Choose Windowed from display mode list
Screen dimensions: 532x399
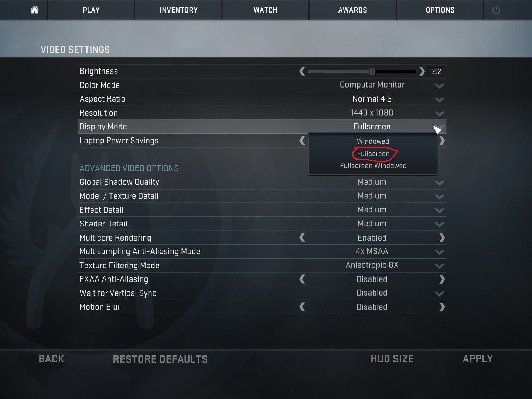[373, 141]
